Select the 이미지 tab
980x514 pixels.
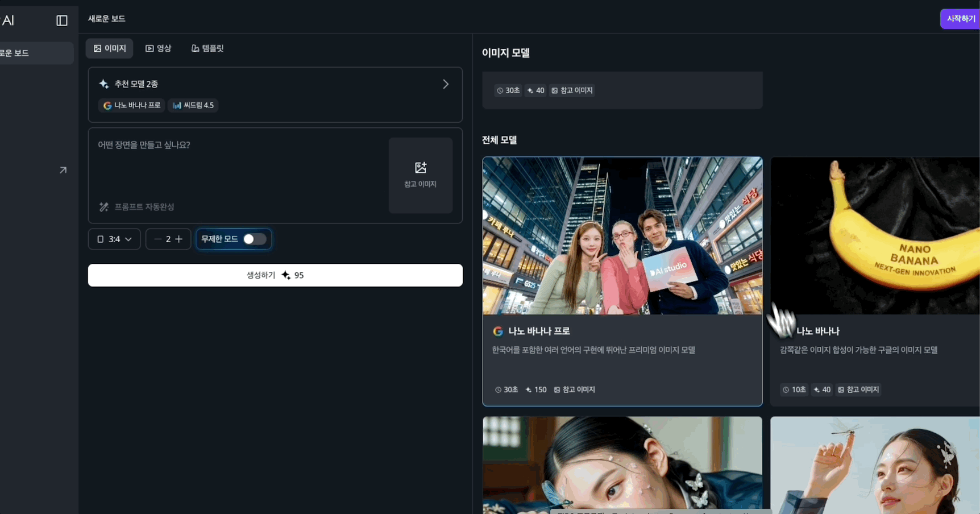coord(109,48)
